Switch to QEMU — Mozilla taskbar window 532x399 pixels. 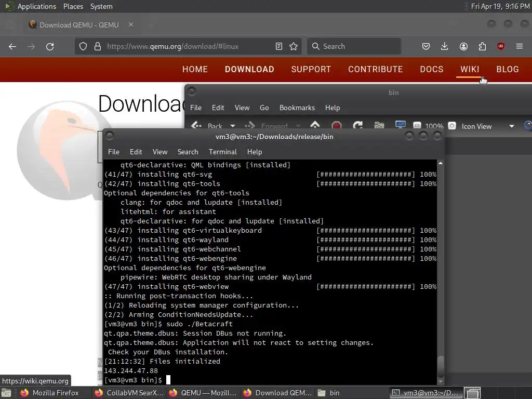pyautogui.click(x=204, y=393)
